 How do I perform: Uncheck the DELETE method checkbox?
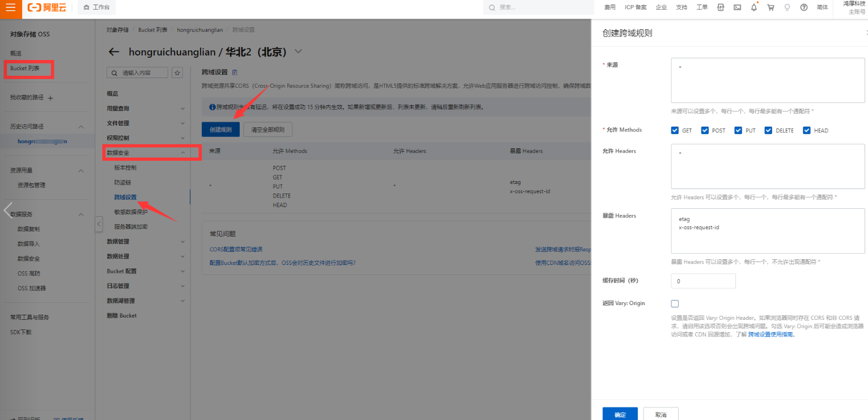[768, 130]
